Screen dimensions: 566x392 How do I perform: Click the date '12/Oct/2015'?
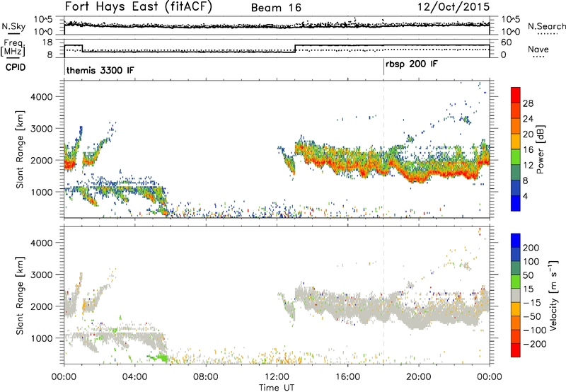(454, 7)
